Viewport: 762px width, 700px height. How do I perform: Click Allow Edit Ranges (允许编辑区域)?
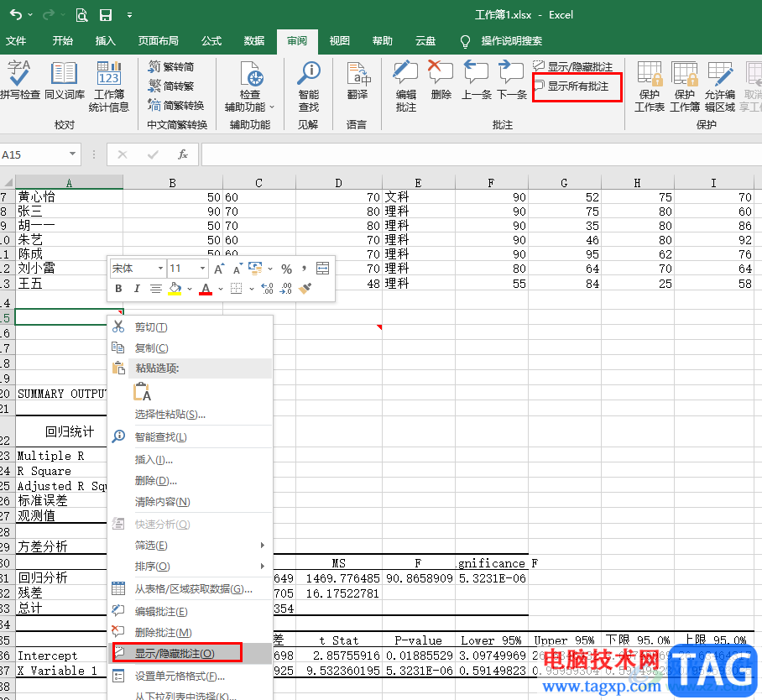click(x=720, y=86)
